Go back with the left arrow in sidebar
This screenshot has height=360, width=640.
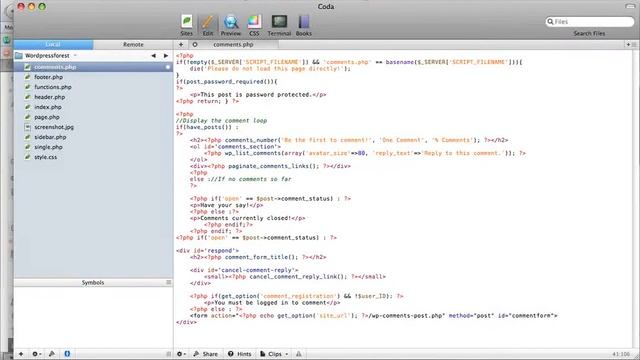click(153, 56)
